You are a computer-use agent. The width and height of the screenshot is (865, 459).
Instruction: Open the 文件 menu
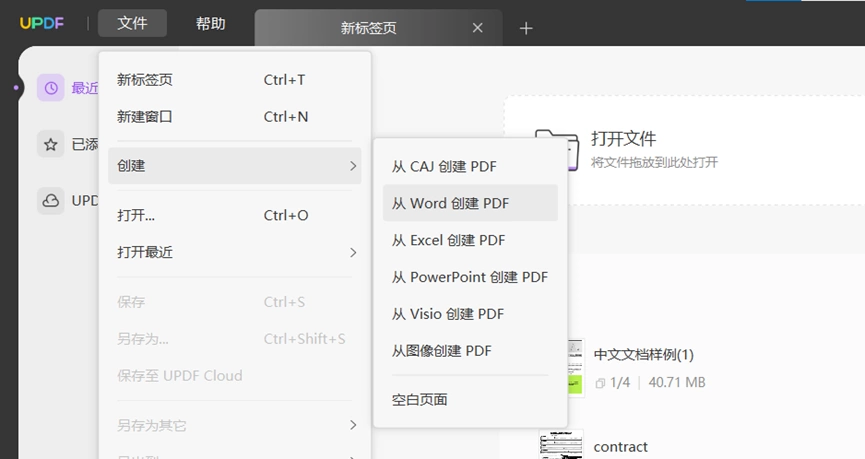coord(132,23)
